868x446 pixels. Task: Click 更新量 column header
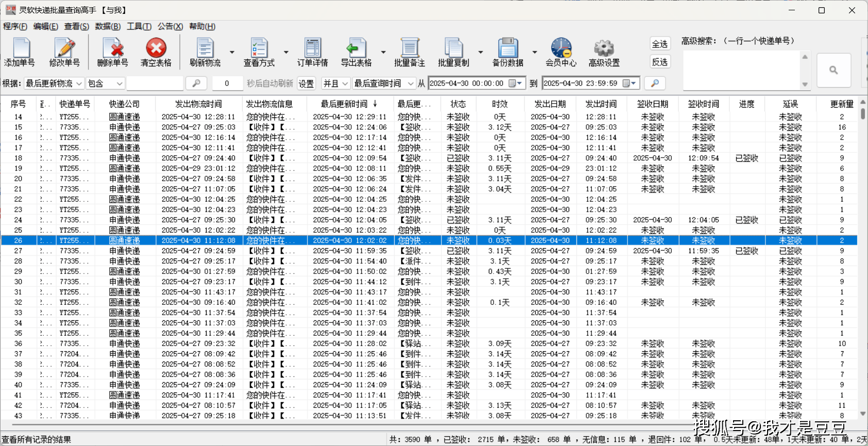coord(842,104)
